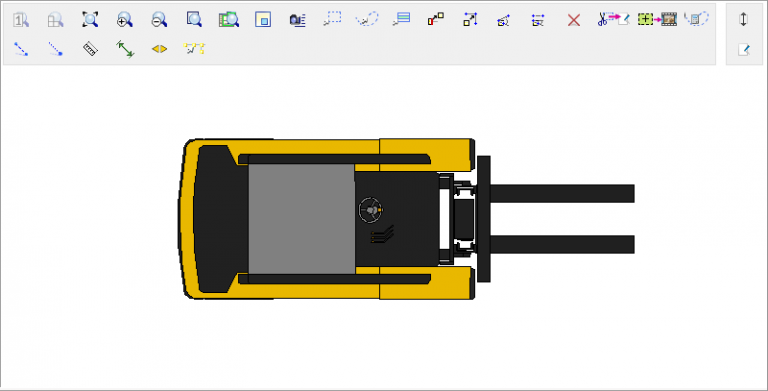The width and height of the screenshot is (768, 391).
Task: Zoom out with the minus magnifier
Action: tap(159, 20)
